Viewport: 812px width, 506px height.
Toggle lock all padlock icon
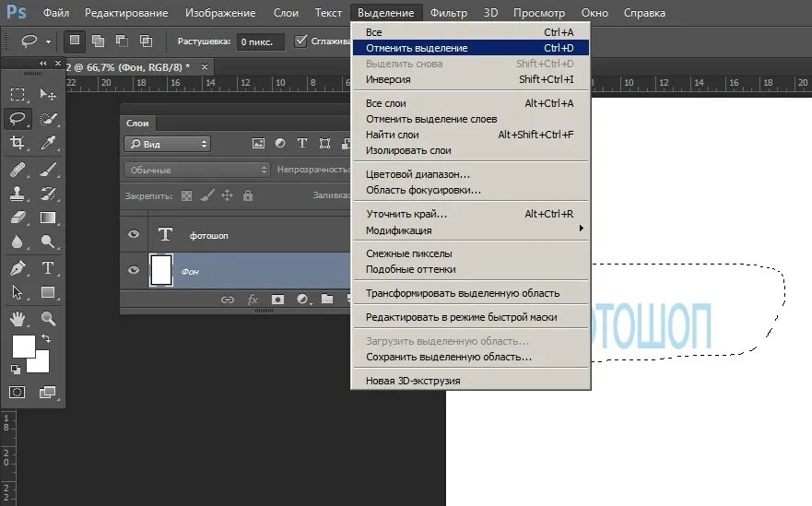coord(248,195)
